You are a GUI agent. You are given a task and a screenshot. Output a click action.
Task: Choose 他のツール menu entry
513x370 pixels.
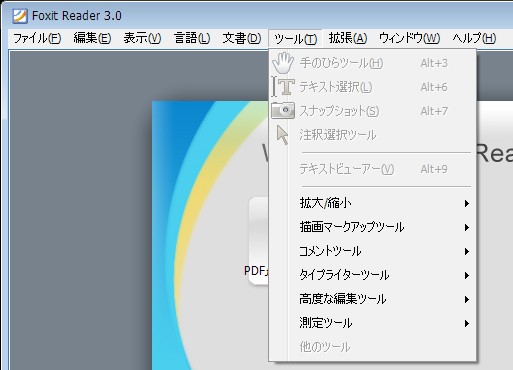coord(372,347)
